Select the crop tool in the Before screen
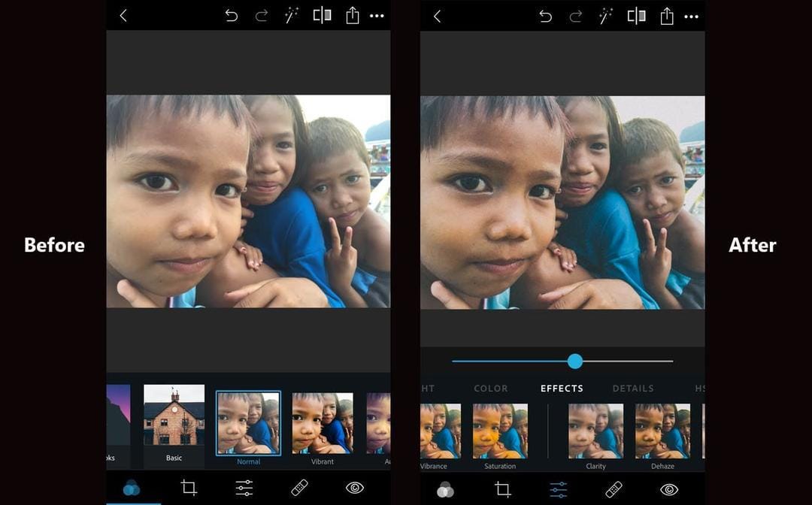 pyautogui.click(x=189, y=488)
